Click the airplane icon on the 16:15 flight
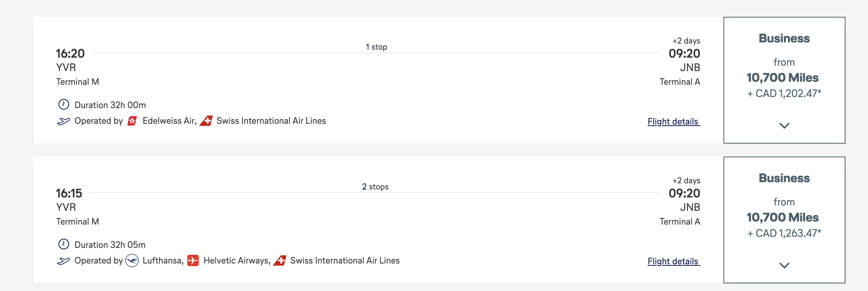The image size is (868, 291). pyautogui.click(x=63, y=261)
